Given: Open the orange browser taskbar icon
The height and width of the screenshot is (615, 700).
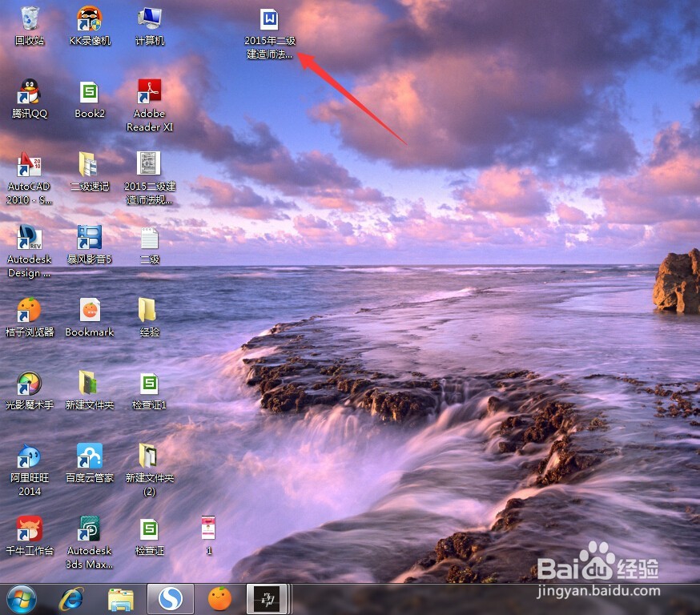Looking at the screenshot, I should coord(220,599).
